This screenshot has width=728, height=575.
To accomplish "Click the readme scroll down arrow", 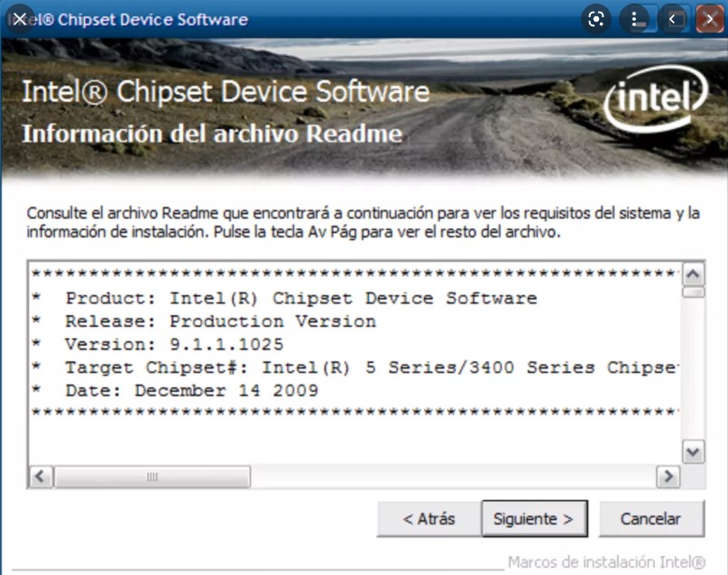I will pos(693,451).
